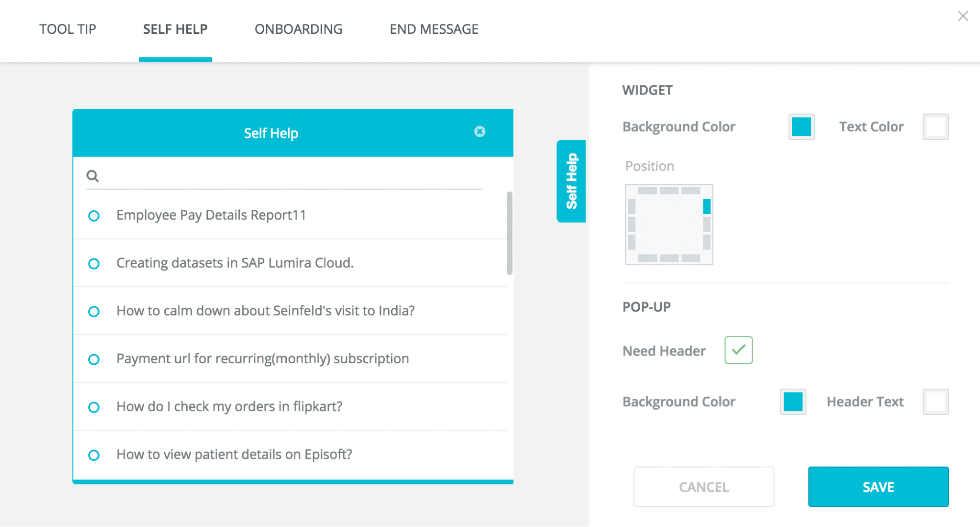This screenshot has height=527, width=980.
Task: Pick left segment on position grid's bottom edge
Action: coord(647,258)
